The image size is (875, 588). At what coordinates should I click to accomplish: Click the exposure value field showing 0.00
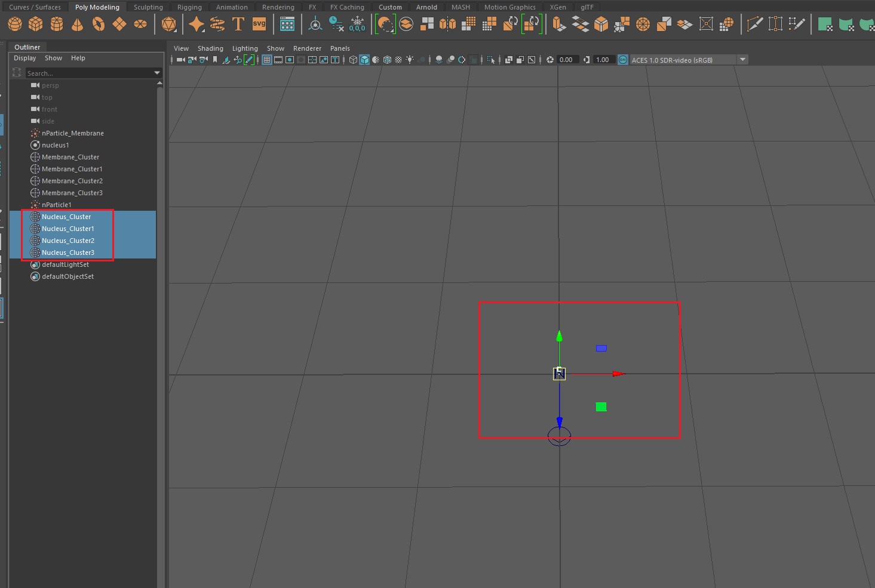pos(566,60)
